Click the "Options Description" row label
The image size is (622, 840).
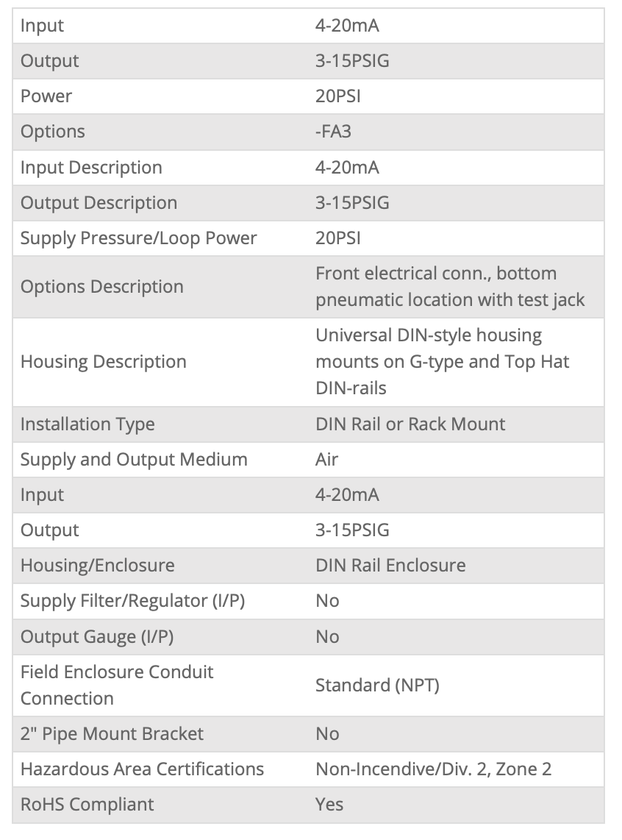click(101, 287)
